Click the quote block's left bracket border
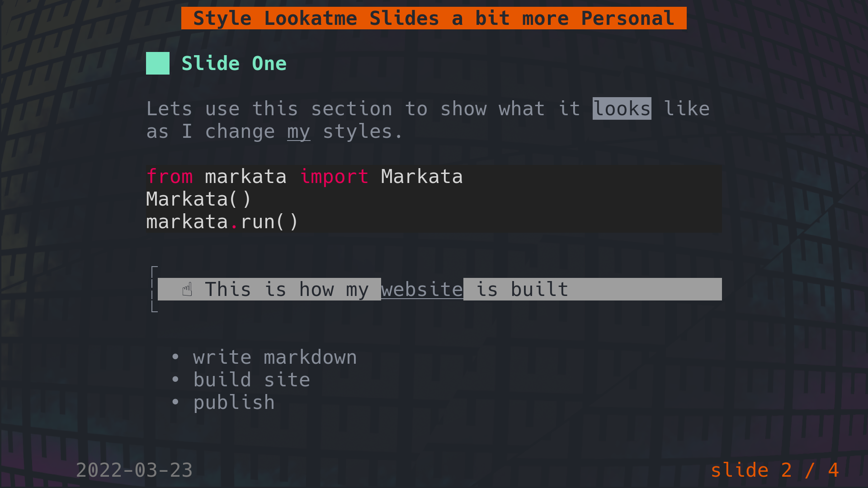The height and width of the screenshot is (488, 868). tap(153, 289)
